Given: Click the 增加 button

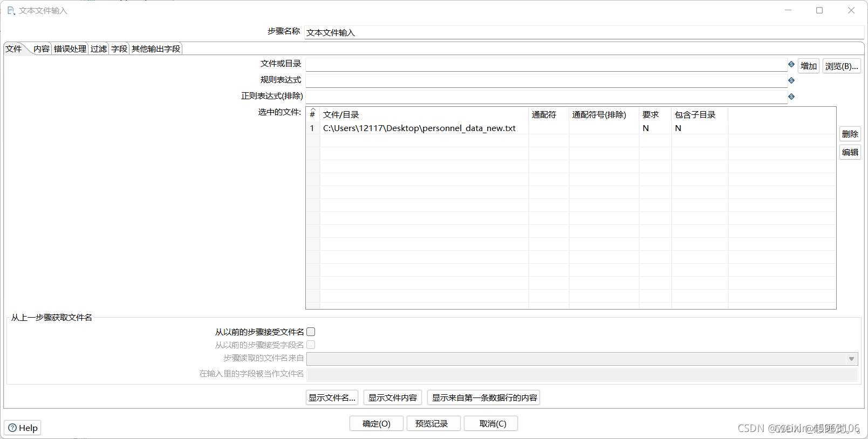Looking at the screenshot, I should 809,66.
